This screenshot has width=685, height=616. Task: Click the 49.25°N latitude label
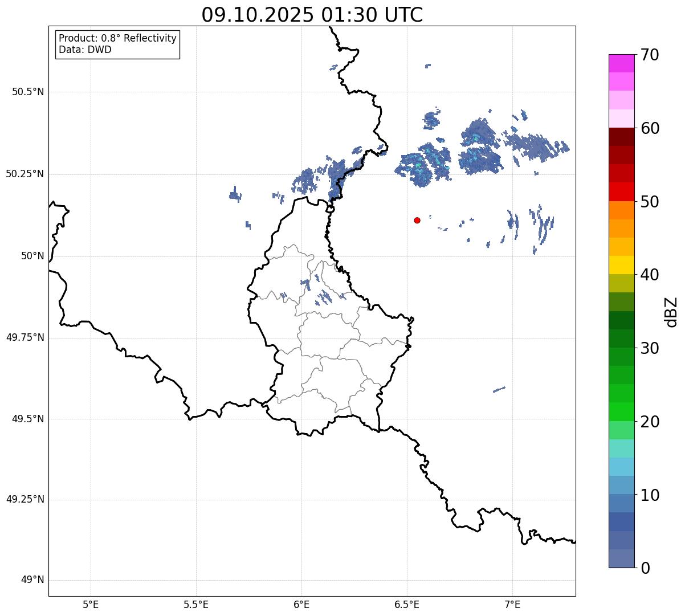25,500
